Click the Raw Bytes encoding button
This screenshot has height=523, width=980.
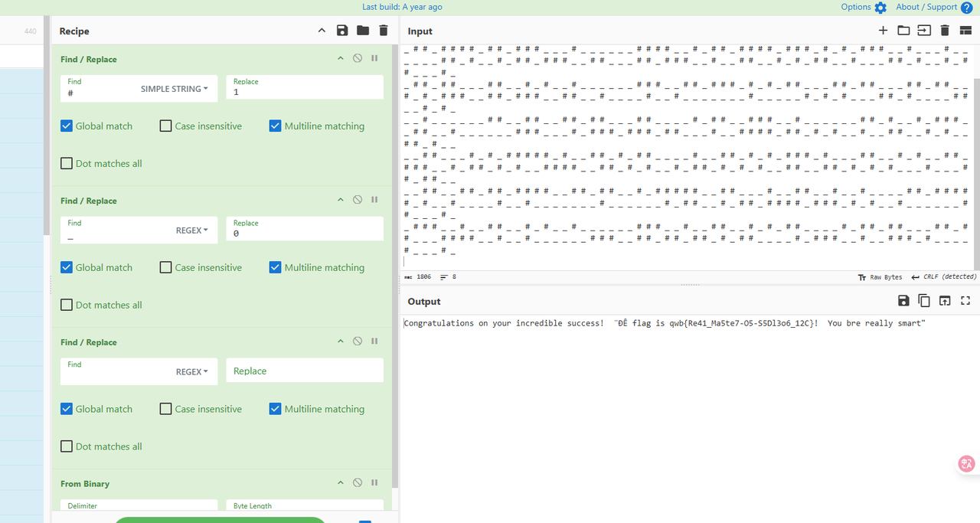click(880, 277)
